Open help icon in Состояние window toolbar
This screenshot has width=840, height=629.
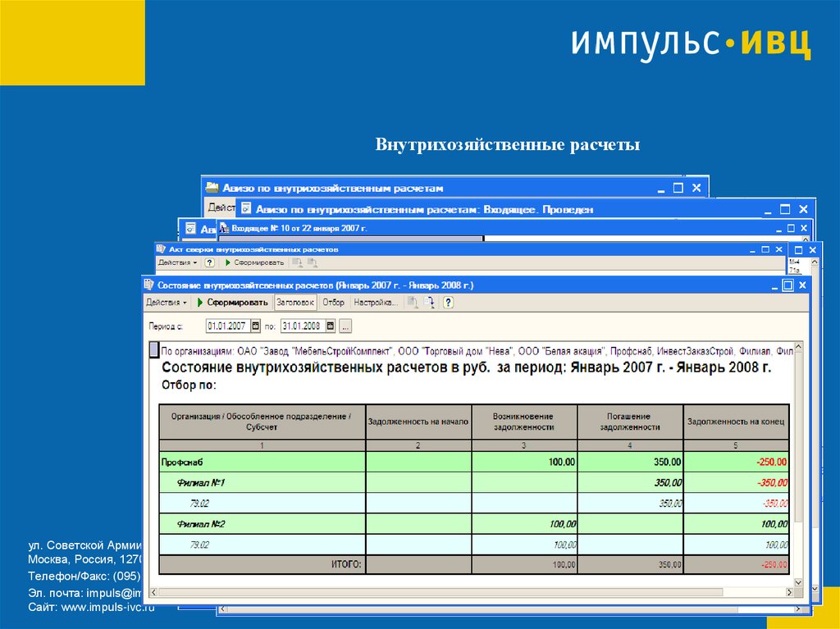[449, 303]
